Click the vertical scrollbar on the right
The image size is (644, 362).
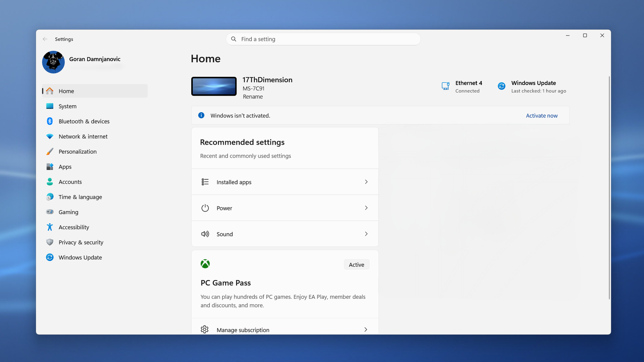[609, 188]
